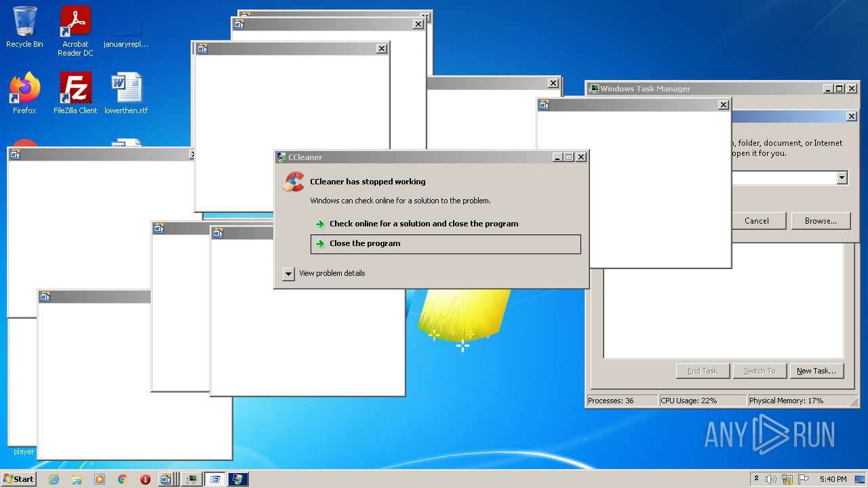Open the volume tray icon
Viewport: 868px width, 488px height.
click(x=771, y=479)
